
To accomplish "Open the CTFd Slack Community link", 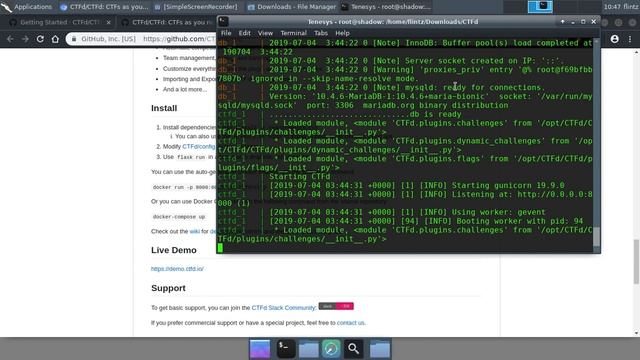I will point(284,308).
